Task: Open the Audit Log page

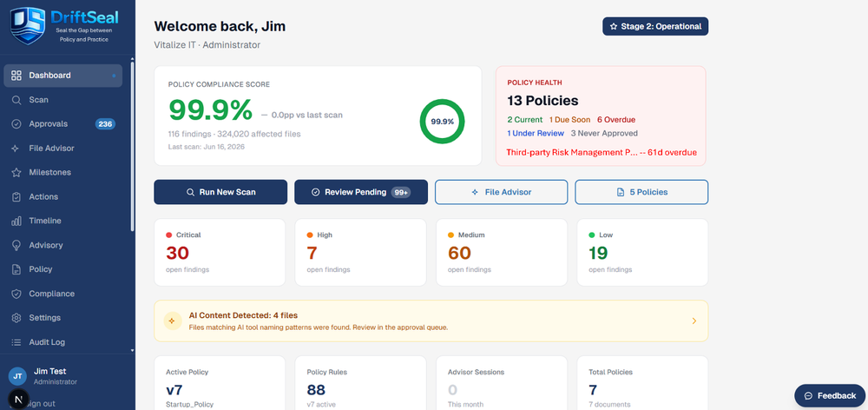Action: point(63,342)
